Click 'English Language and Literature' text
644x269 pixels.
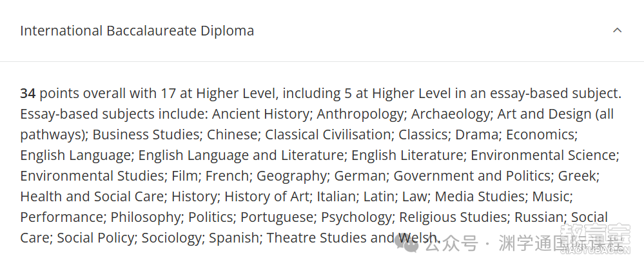click(240, 155)
